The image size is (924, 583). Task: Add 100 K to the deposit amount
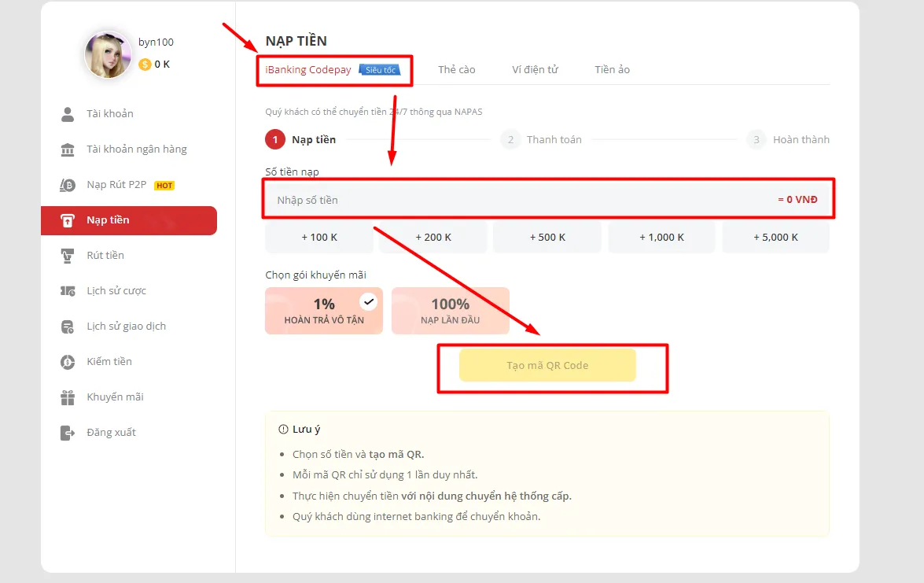319,236
